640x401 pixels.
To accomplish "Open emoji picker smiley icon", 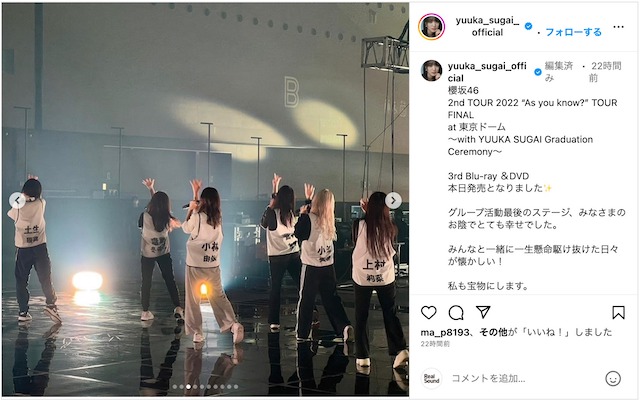I will 613,379.
